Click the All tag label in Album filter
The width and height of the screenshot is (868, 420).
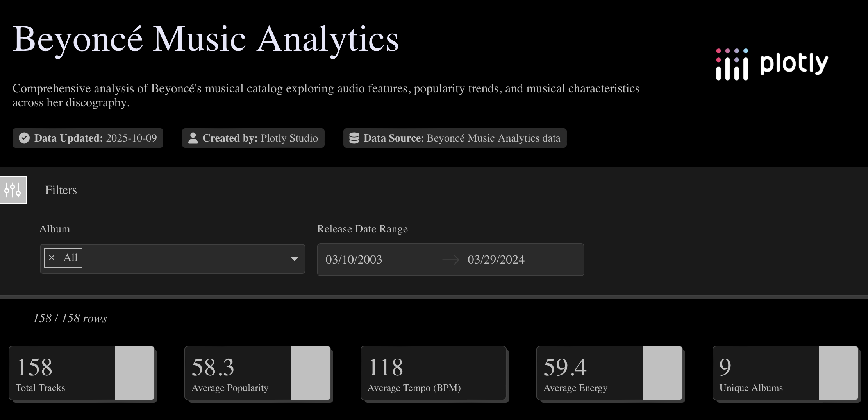tap(71, 258)
